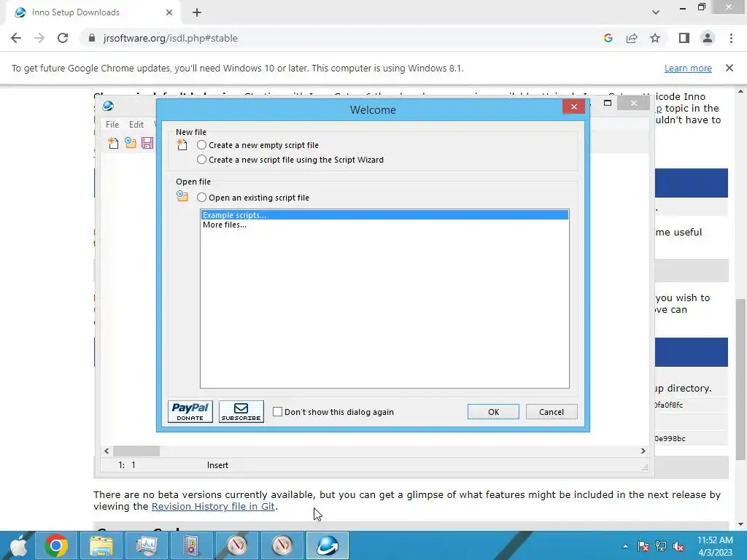Image resolution: width=747 pixels, height=560 pixels.
Task: Close the Welcome dialog with the red X
Action: (x=573, y=106)
